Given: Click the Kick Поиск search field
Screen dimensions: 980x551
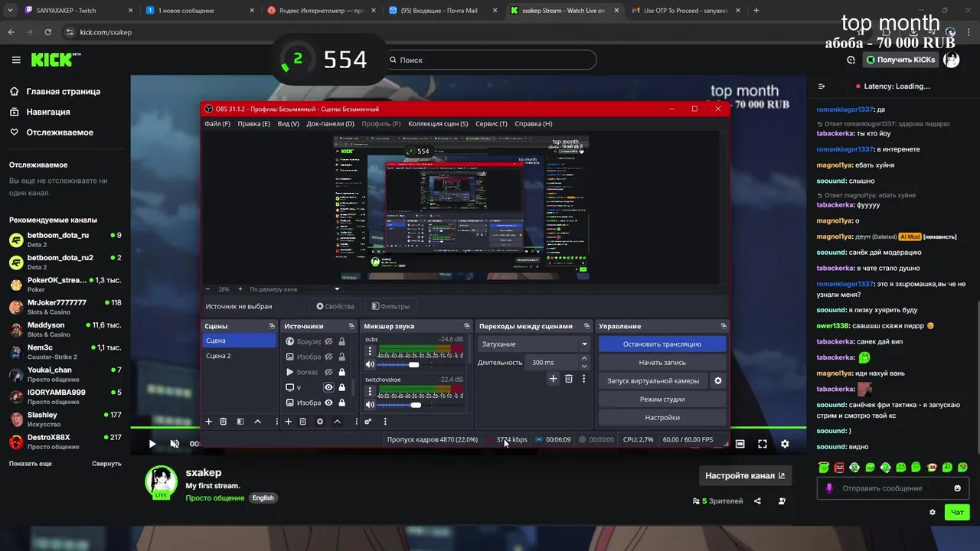Looking at the screenshot, I should pos(491,60).
